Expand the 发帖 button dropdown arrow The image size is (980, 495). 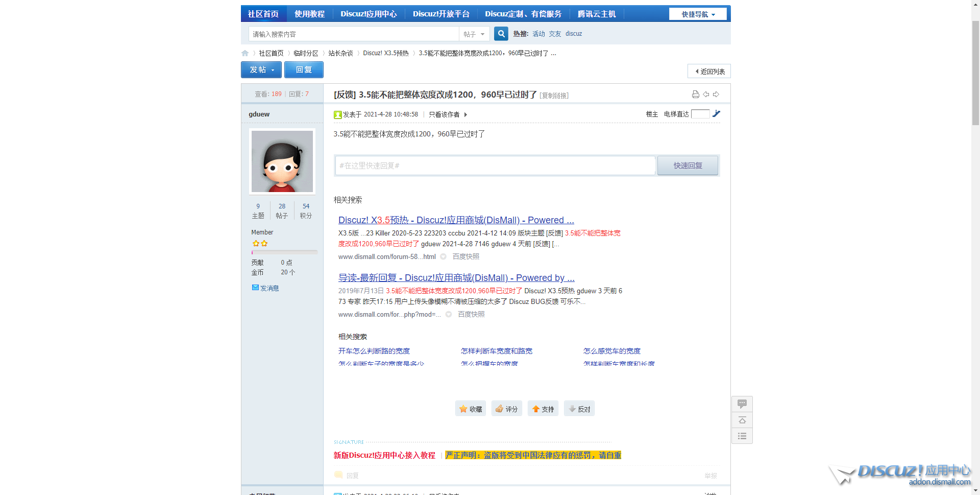coord(273,70)
